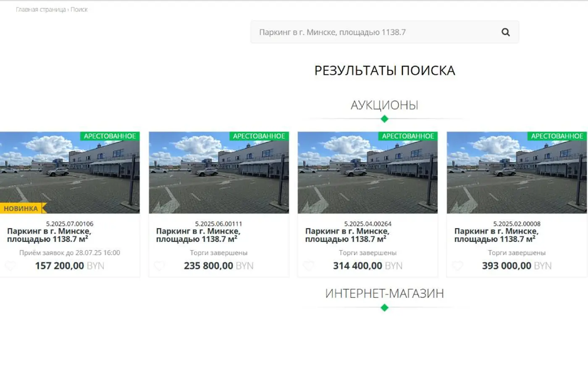
Task: Click the АУКЦИОНЫ section heading
Action: pyautogui.click(x=384, y=105)
